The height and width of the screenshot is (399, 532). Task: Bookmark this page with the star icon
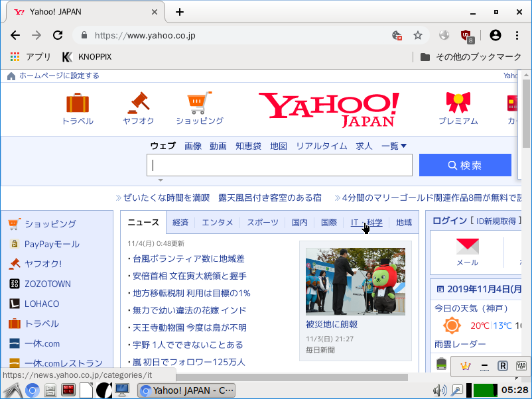click(x=418, y=35)
